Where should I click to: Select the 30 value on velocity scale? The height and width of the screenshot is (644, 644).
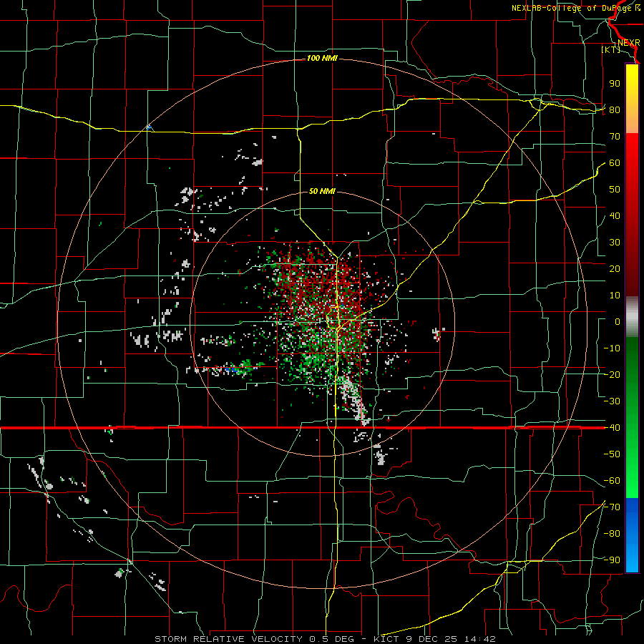pos(615,243)
